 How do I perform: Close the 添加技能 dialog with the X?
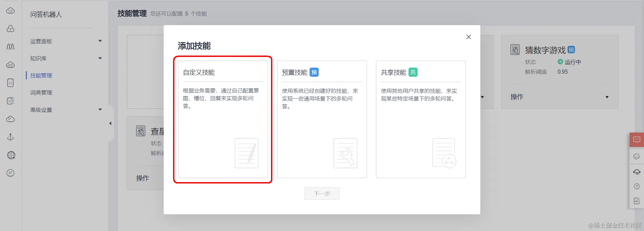469,37
